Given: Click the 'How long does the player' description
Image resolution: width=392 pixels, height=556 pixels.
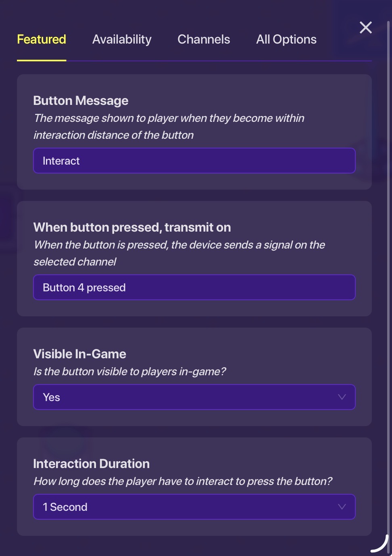Looking at the screenshot, I should pyautogui.click(x=183, y=481).
